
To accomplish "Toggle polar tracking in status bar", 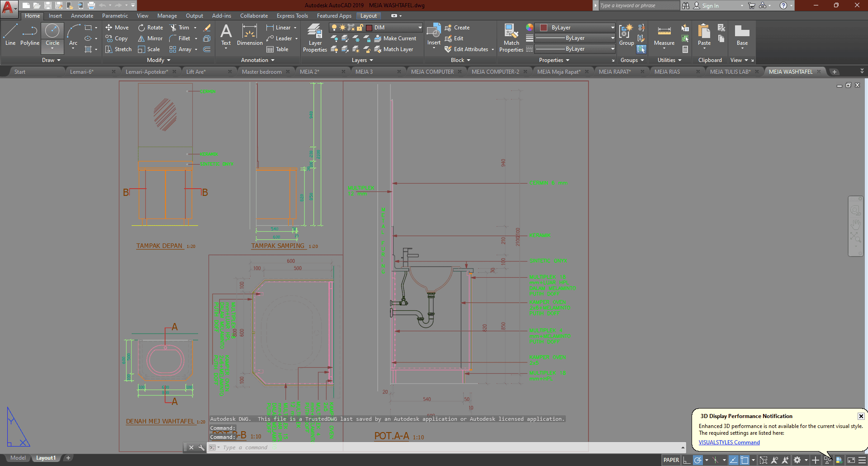I will pyautogui.click(x=698, y=460).
